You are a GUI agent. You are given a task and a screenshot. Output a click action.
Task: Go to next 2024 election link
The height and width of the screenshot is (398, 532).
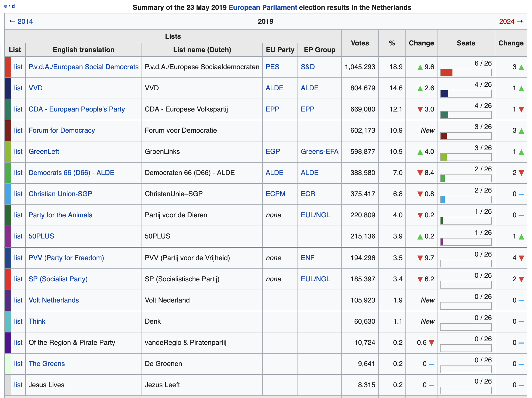point(507,21)
